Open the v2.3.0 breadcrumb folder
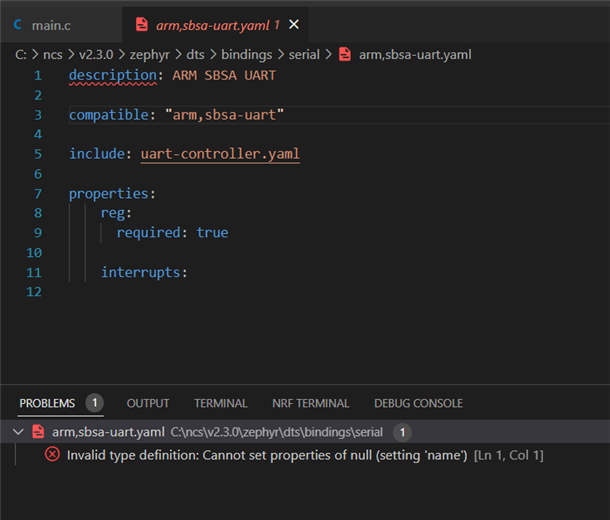Screen dimensions: 610x520 [x=96, y=54]
